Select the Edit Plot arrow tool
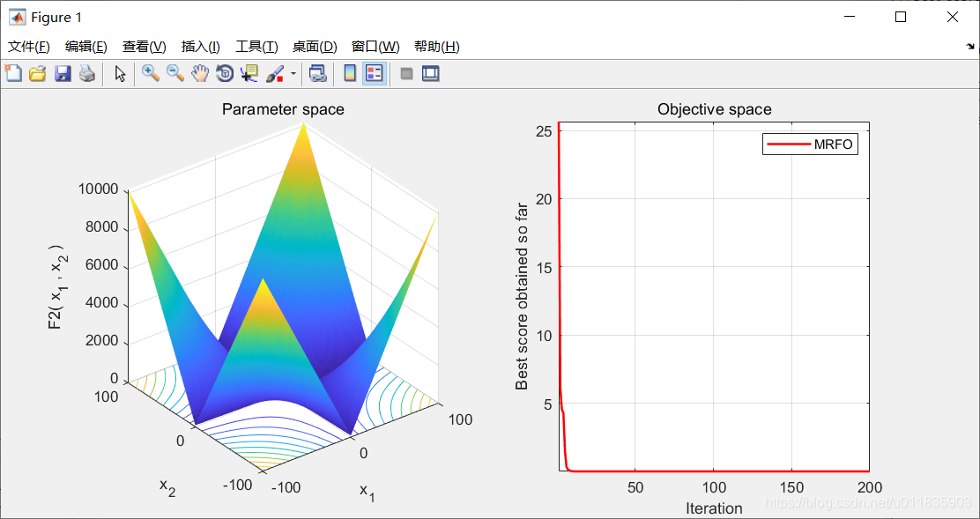980x519 pixels. pos(121,74)
